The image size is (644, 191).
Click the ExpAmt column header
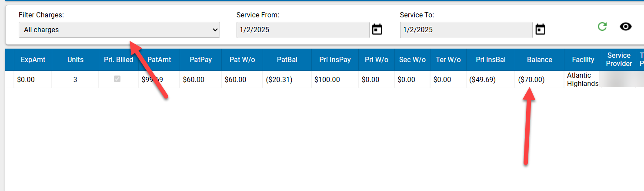pyautogui.click(x=33, y=60)
